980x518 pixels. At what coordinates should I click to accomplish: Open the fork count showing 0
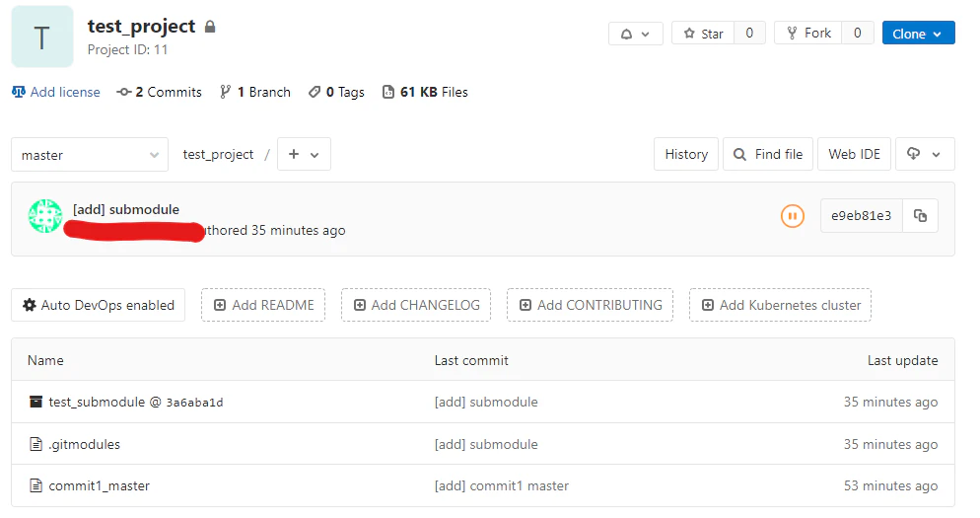pyautogui.click(x=858, y=34)
